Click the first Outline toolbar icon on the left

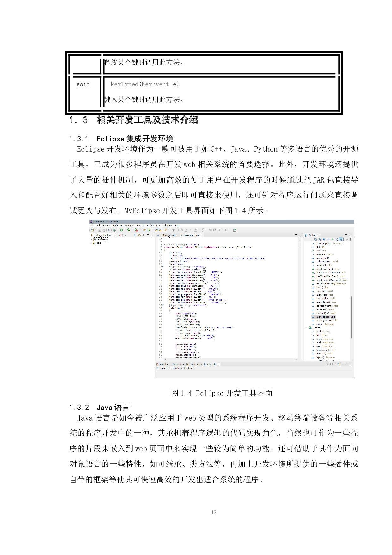[315, 240]
